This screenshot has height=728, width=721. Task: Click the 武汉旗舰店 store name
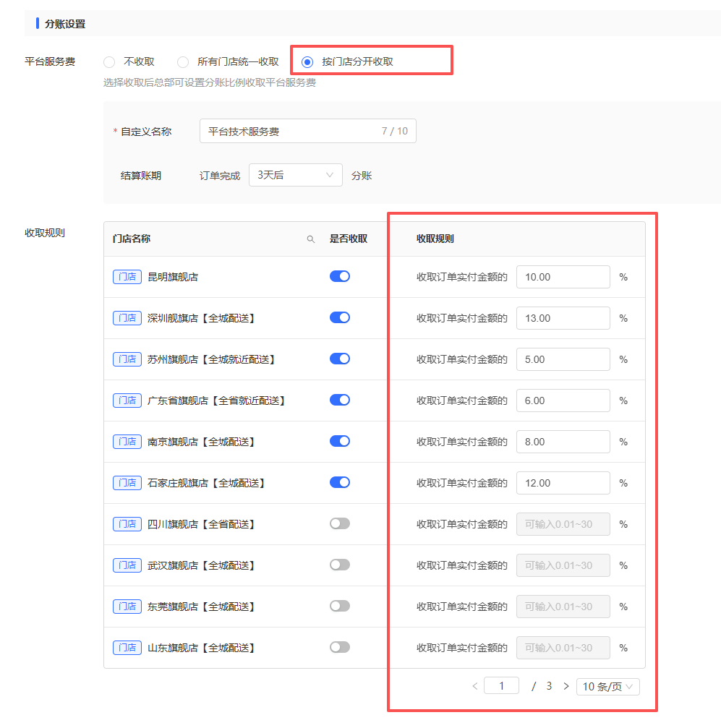[x=200, y=565]
